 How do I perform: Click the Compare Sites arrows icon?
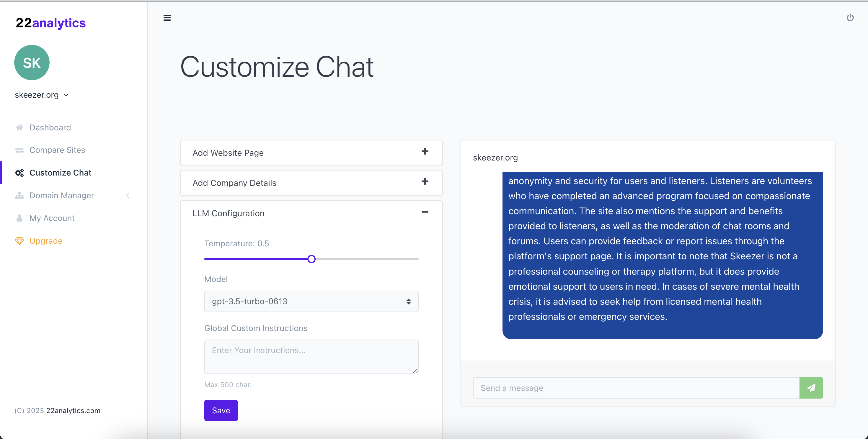(x=19, y=150)
